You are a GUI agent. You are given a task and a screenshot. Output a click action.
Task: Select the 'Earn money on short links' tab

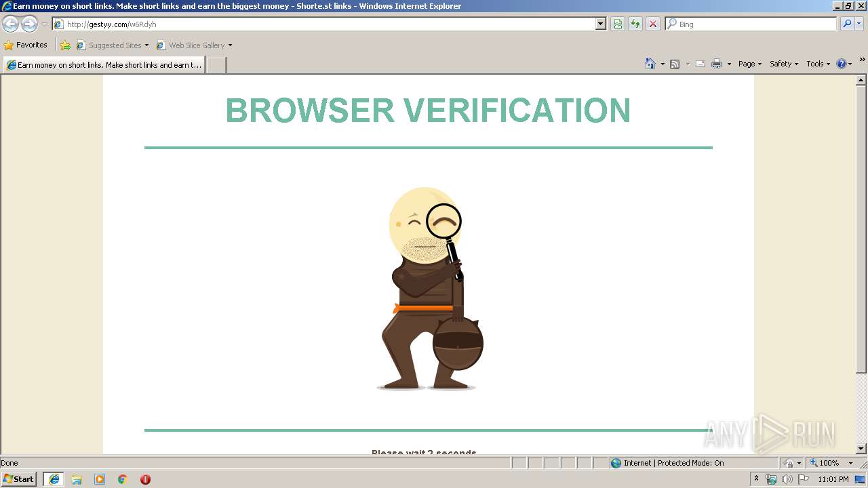click(104, 65)
